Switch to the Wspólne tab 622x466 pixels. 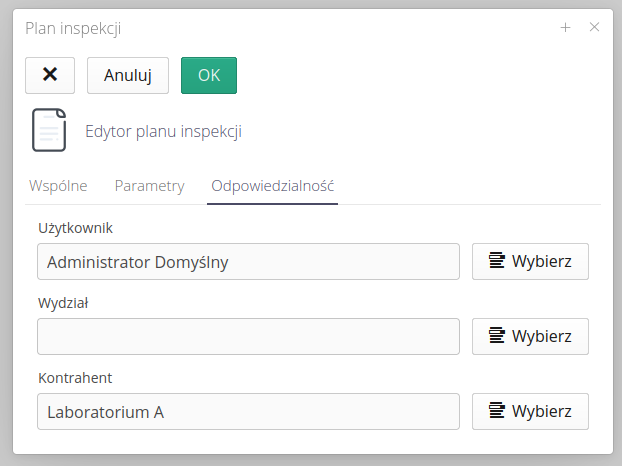(x=59, y=186)
